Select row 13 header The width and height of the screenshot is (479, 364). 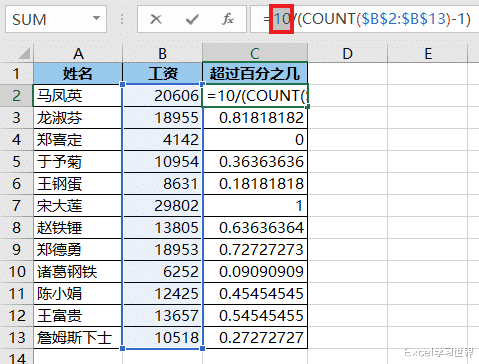16,338
